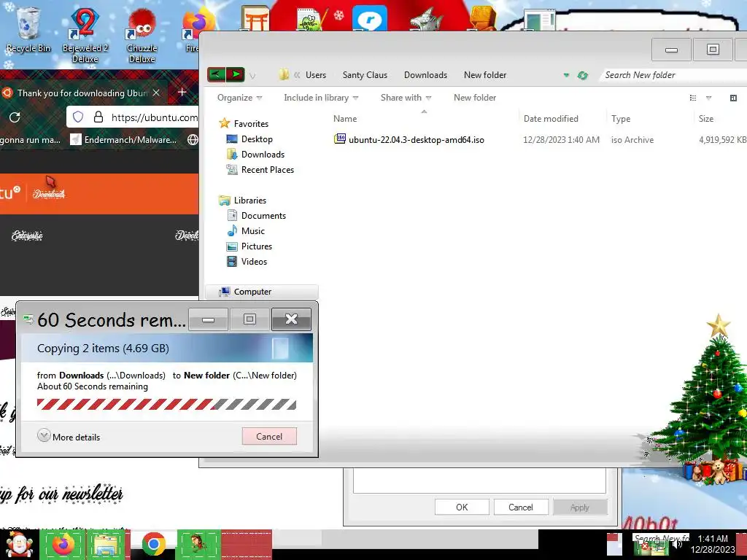Select Users in the address breadcrumb
Screen dimensions: 747x560
click(316, 75)
